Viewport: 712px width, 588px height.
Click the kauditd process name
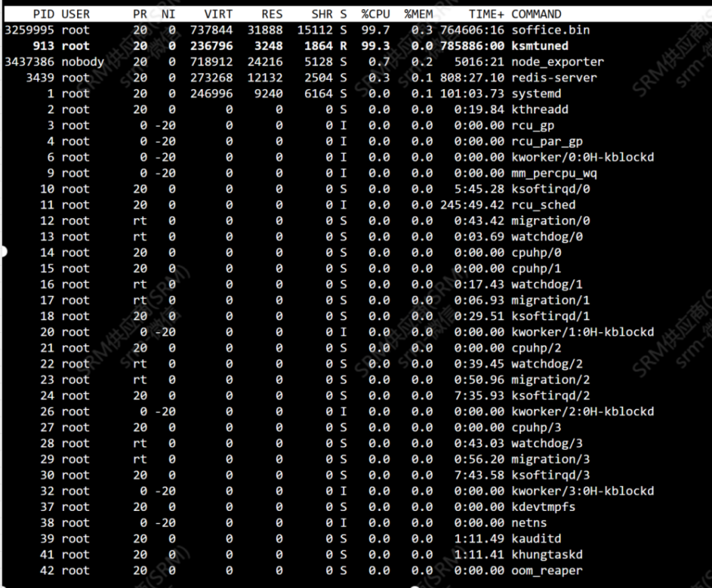click(536, 539)
